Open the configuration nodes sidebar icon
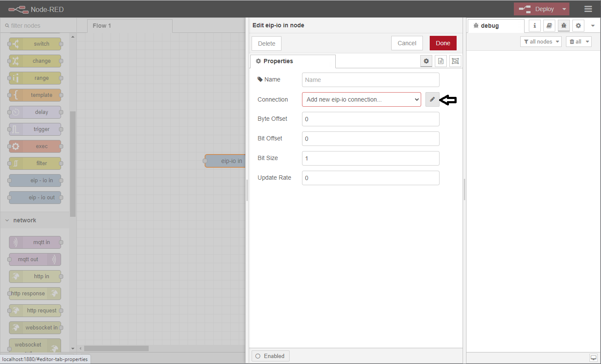 (578, 26)
